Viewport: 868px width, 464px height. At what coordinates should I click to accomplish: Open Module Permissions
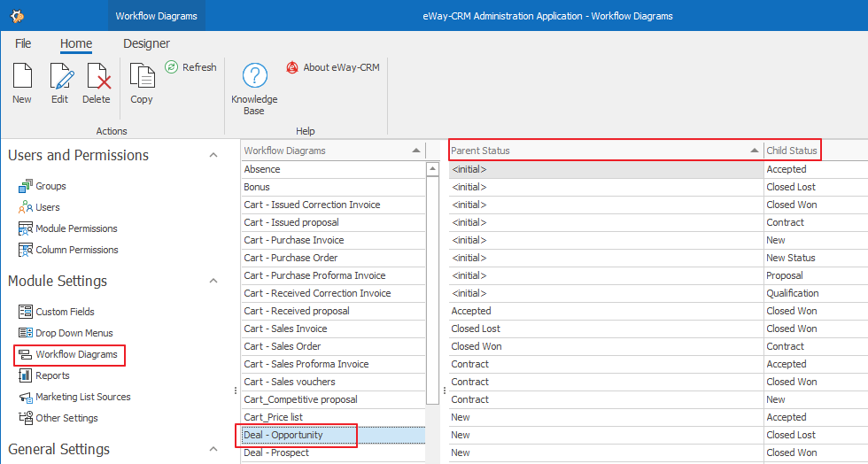[x=67, y=228]
